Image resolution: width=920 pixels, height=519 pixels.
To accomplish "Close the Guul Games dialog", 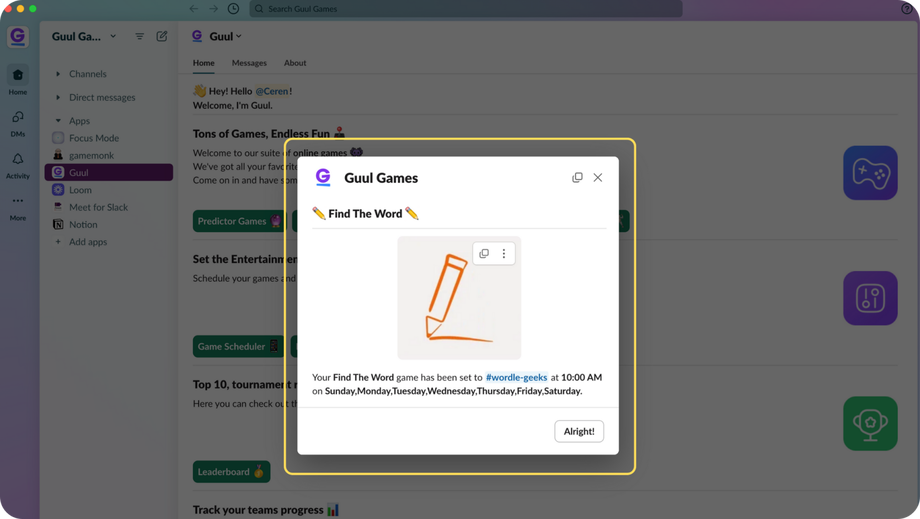I will (x=598, y=178).
